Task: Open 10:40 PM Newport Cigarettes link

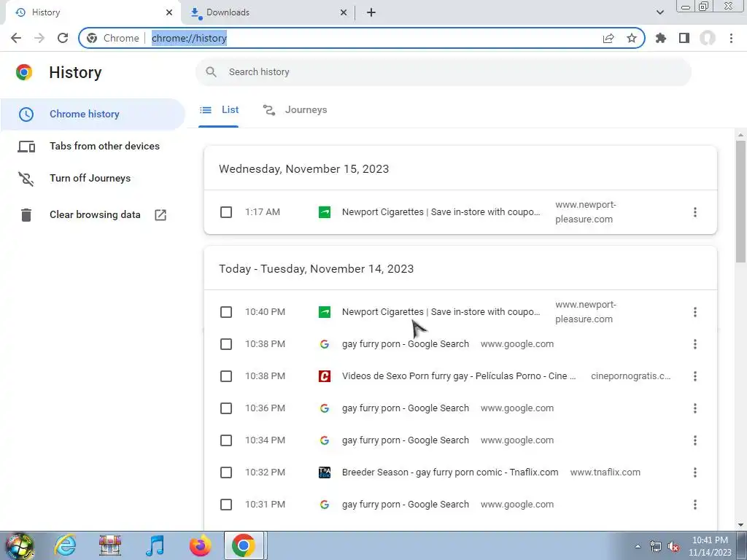Action: click(x=441, y=312)
